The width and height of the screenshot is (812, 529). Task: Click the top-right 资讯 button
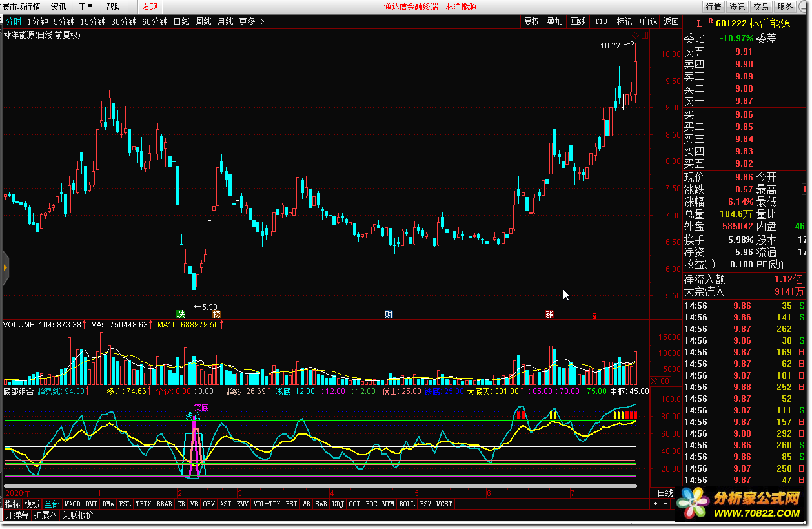(737, 6)
